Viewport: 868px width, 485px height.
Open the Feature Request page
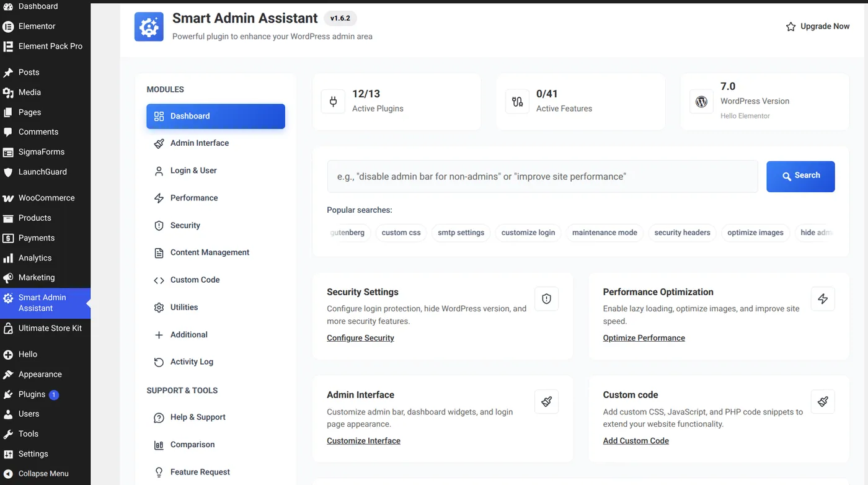[216, 472]
